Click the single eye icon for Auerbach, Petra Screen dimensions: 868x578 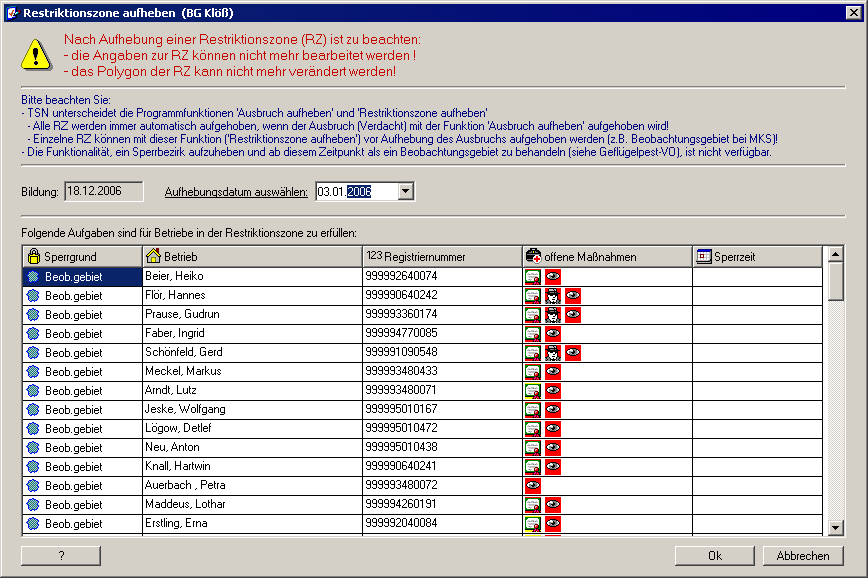point(533,486)
